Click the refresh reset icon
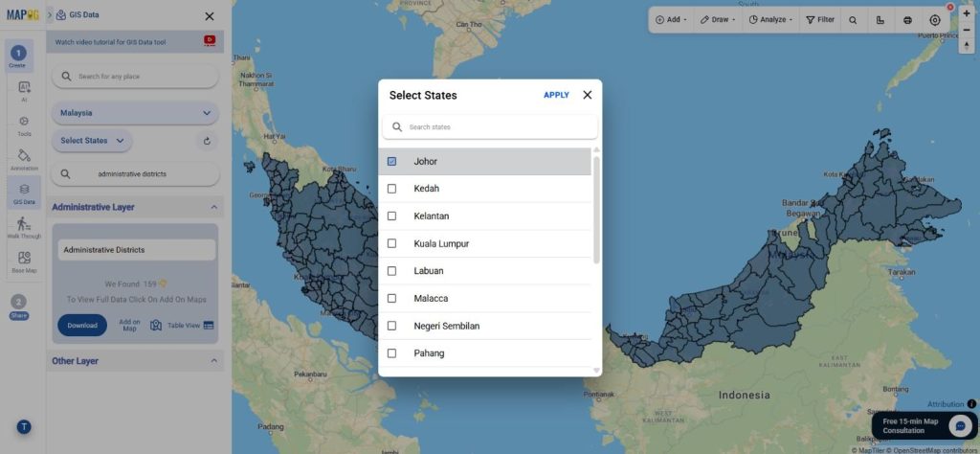 (207, 142)
